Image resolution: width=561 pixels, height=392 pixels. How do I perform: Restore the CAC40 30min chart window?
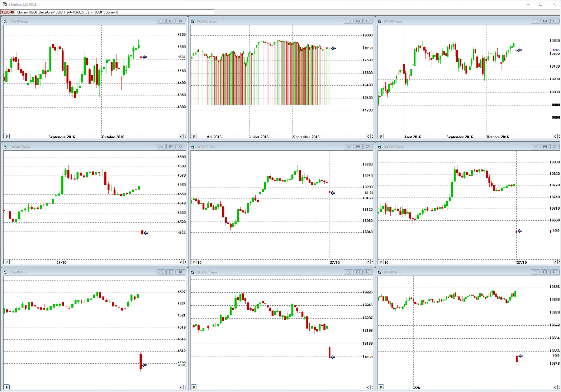(171, 147)
